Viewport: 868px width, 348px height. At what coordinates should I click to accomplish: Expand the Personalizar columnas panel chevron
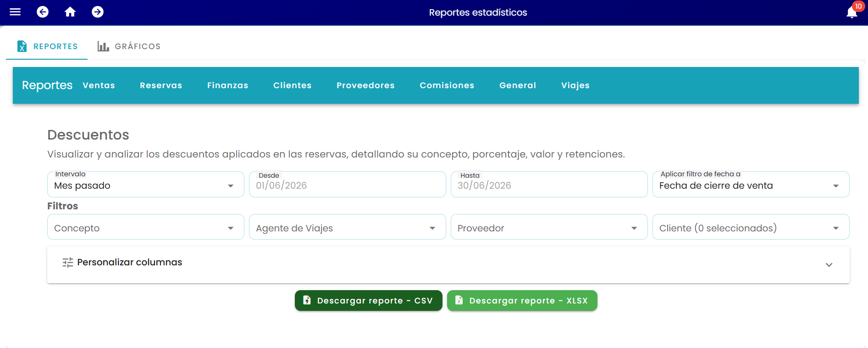[829, 265]
